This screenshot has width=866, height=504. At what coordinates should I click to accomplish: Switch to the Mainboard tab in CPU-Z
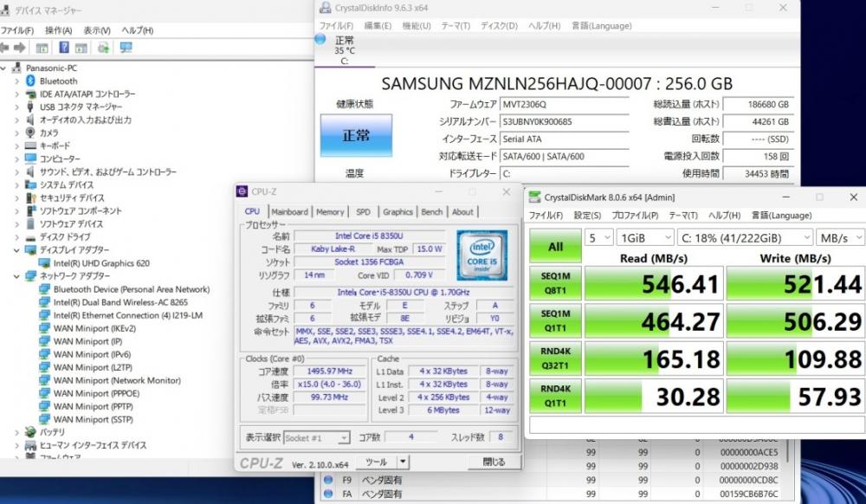coord(290,211)
